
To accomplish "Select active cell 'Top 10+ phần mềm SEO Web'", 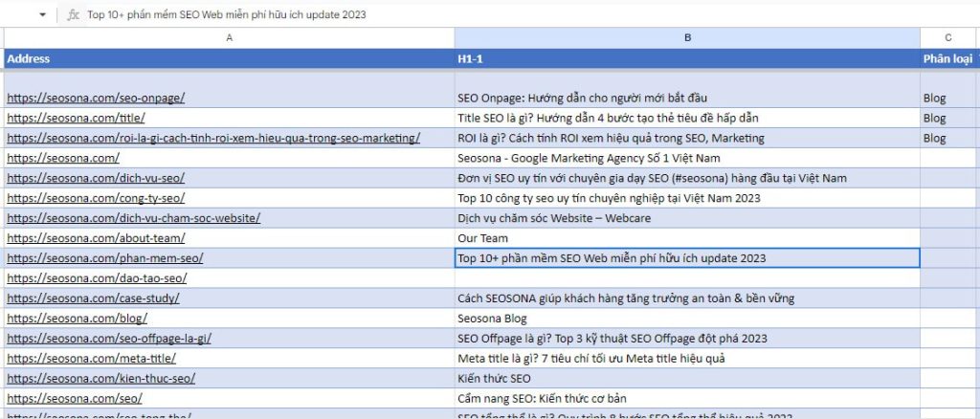I will 687,258.
